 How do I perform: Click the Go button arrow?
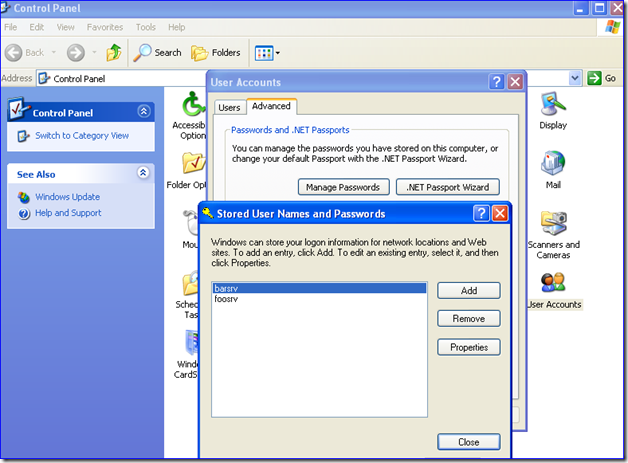pyautogui.click(x=594, y=78)
